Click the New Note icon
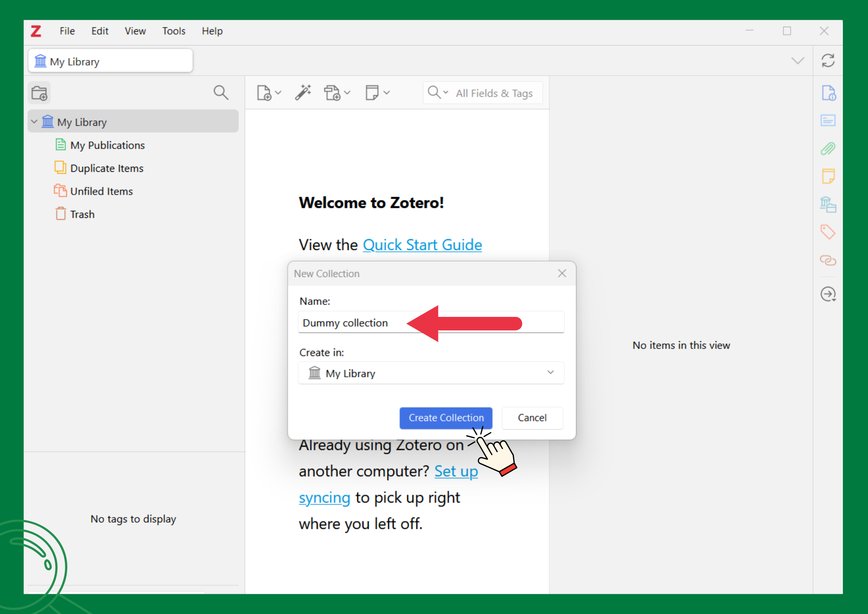This screenshot has width=868, height=614. [372, 93]
